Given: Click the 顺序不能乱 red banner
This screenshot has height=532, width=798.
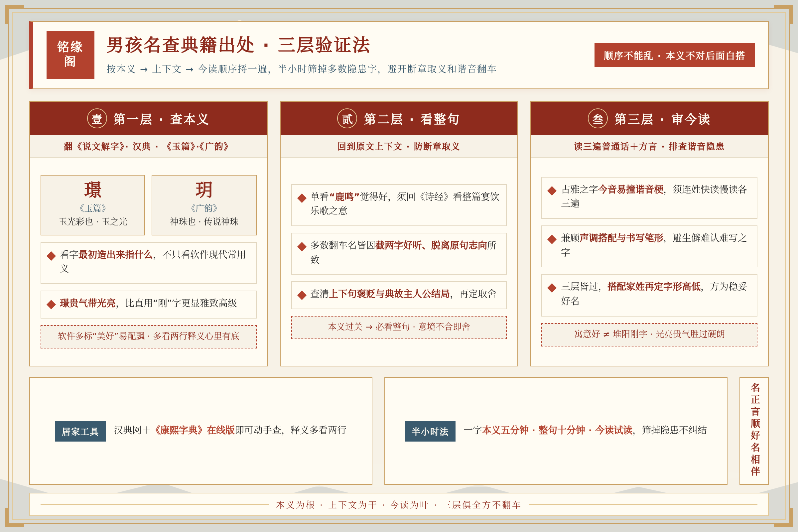Looking at the screenshot, I should [674, 55].
